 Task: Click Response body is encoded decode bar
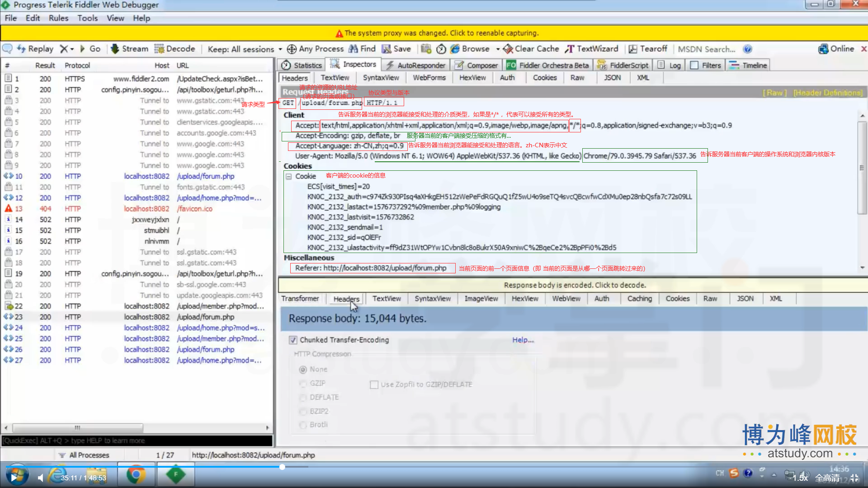pos(574,285)
